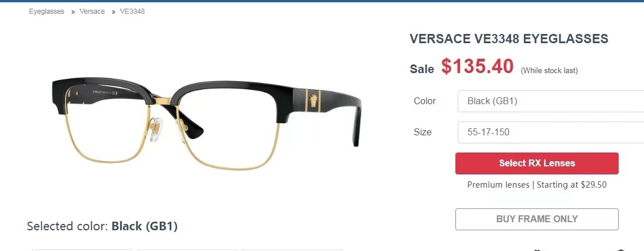Click the (While stock last) note
Image resolution: width=644 pixels, height=251 pixels.
pyautogui.click(x=549, y=71)
